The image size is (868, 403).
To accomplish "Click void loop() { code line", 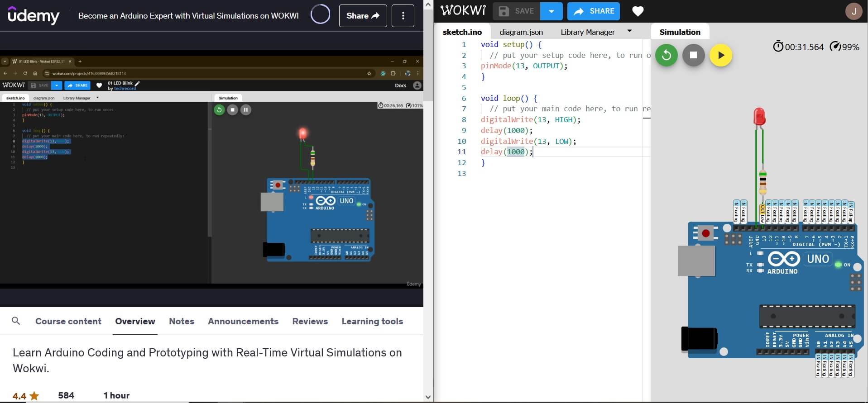I will [x=509, y=98].
